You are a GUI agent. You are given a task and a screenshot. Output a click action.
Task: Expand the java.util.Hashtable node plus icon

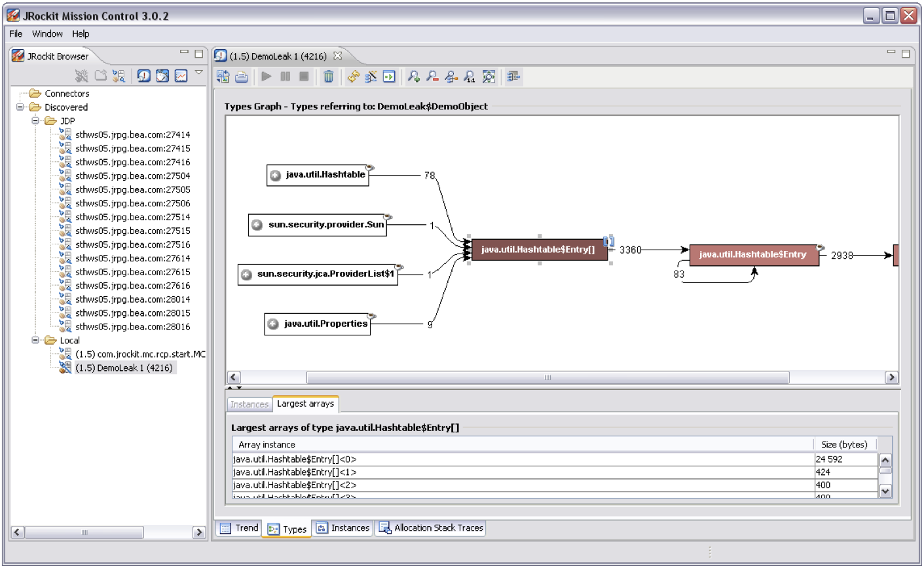(x=276, y=175)
